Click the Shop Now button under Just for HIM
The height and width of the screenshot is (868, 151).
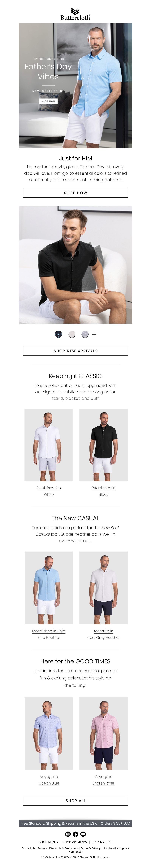[x=75, y=193]
